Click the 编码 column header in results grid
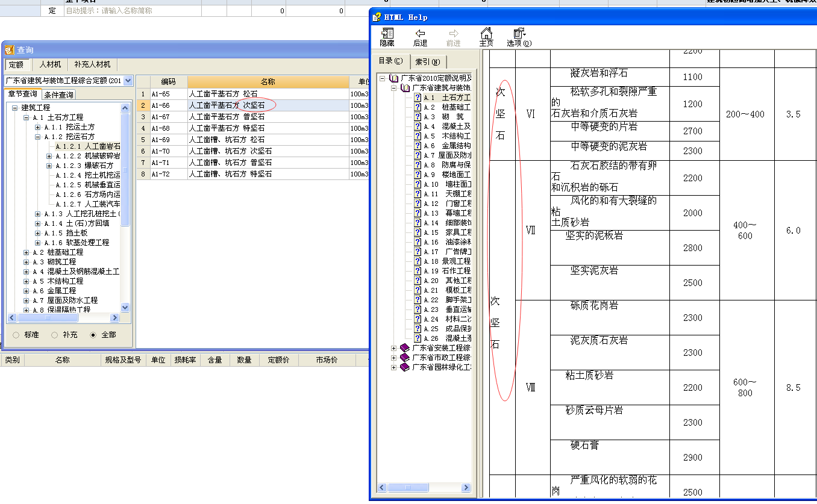This screenshot has width=817, height=504. tap(169, 82)
